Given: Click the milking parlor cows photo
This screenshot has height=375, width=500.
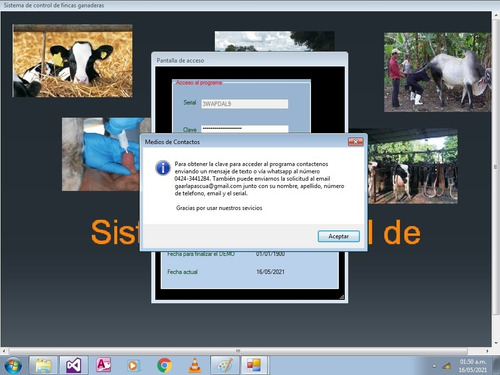Looking at the screenshot, I should 413,166.
